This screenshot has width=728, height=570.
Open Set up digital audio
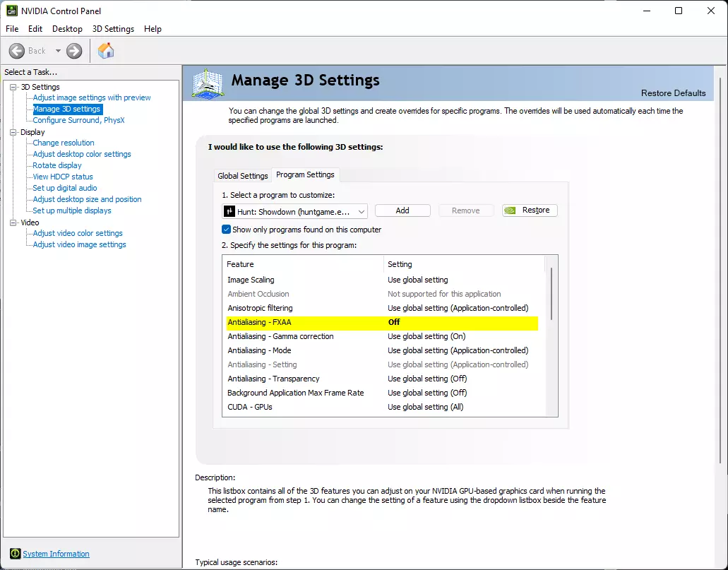click(x=64, y=188)
